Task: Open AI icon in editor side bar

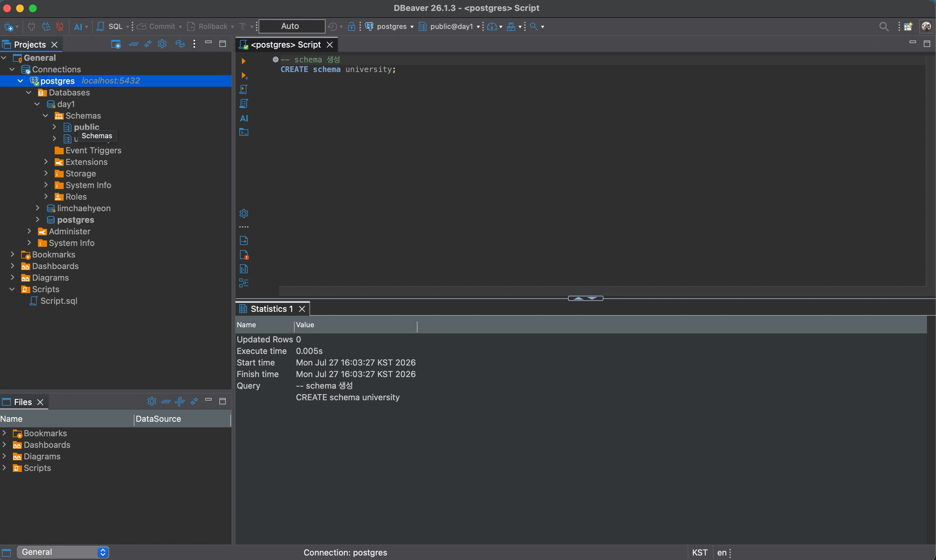Action: click(244, 118)
